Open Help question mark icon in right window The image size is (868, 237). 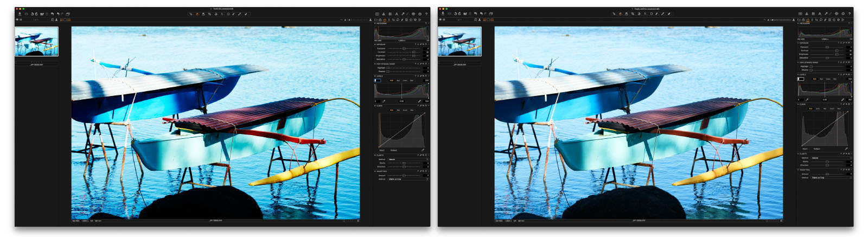coord(850,14)
